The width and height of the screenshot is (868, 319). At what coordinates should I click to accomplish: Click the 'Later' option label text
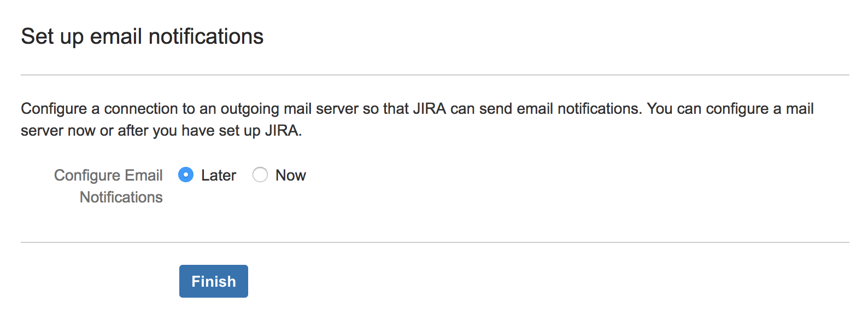pos(219,175)
